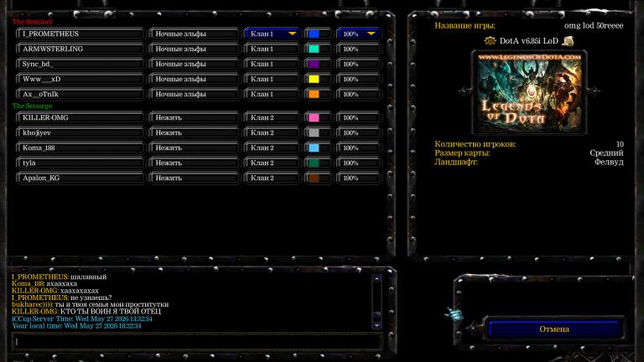Open the Клан 2 team box for Koma_188
Viewport: 644px width, 362px height.
272,147
